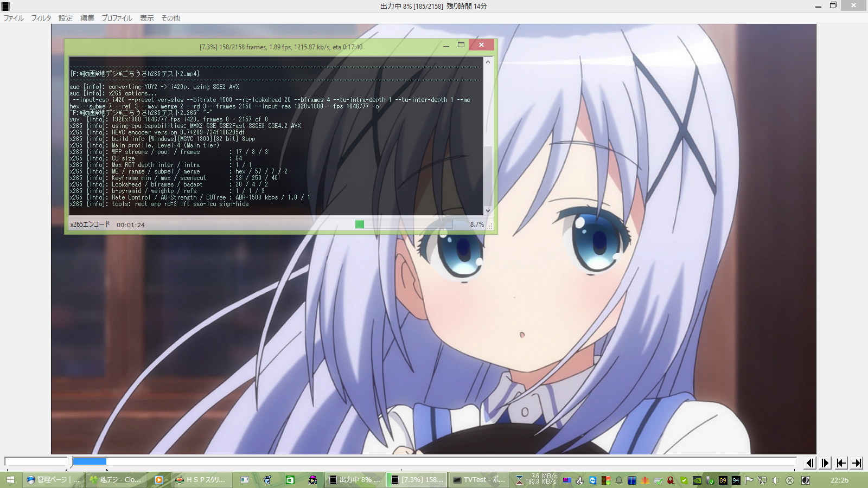Open the ファイル menu

tap(14, 18)
